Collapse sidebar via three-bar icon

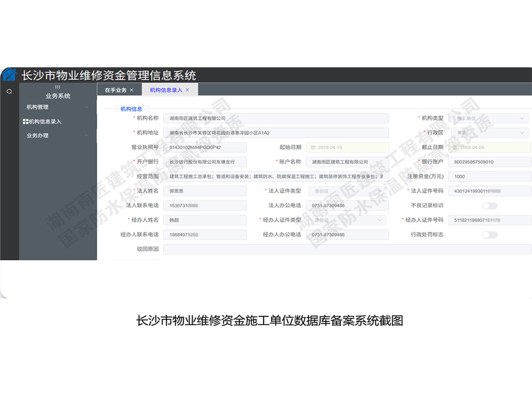[x=58, y=87]
